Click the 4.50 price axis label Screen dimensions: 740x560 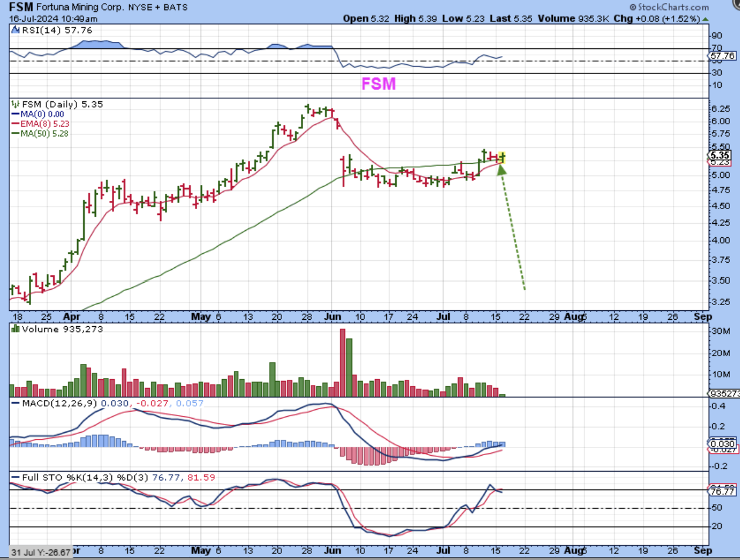tap(721, 206)
